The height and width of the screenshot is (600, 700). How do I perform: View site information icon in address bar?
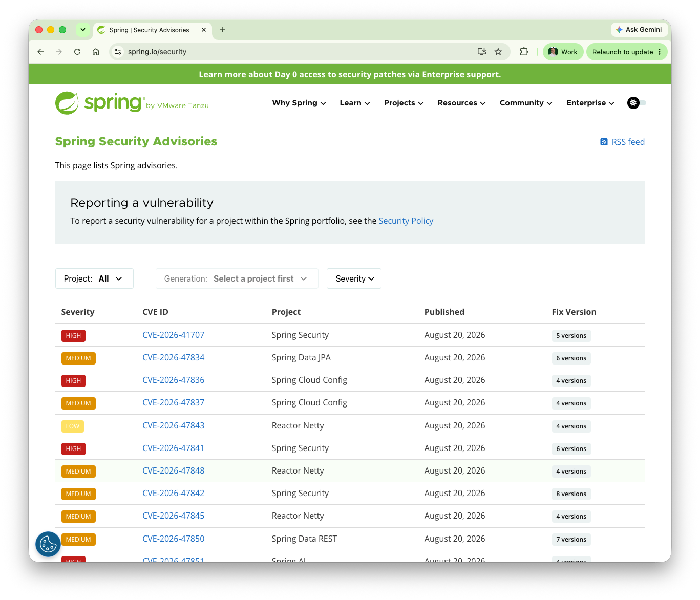[x=118, y=52]
